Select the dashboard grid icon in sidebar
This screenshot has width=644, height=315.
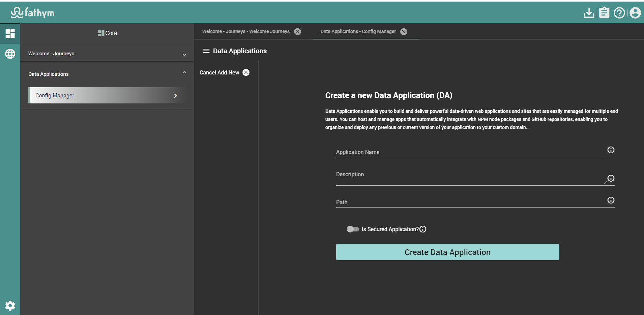coord(10,33)
